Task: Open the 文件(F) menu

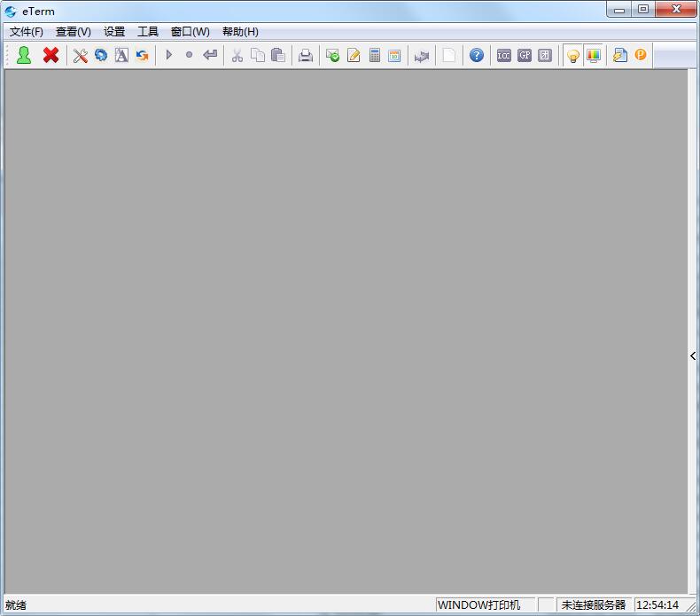Action: click(x=27, y=32)
